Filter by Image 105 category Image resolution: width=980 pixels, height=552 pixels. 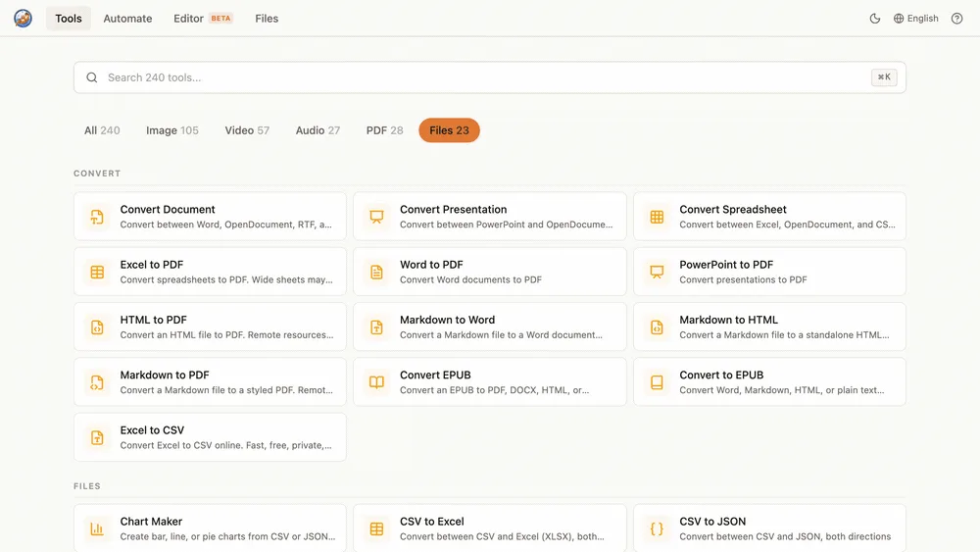pos(171,130)
